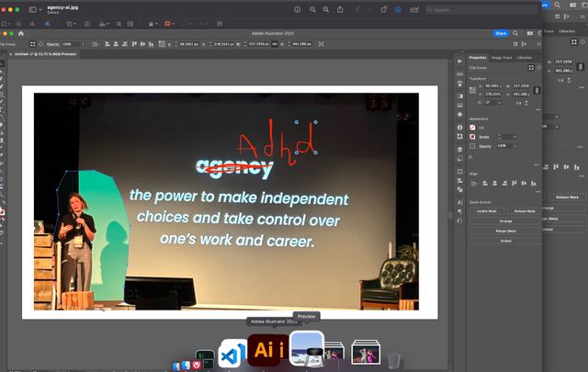588x372 pixels.
Task: Open Preview's Shape Style dropdown
Action: (153, 24)
